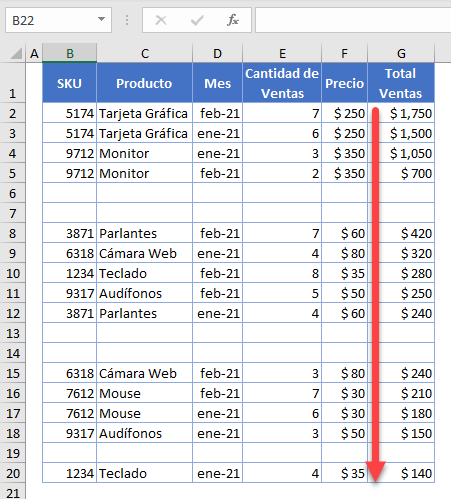Open the Name Box dropdown arrow
451x499 pixels.
pos(101,20)
